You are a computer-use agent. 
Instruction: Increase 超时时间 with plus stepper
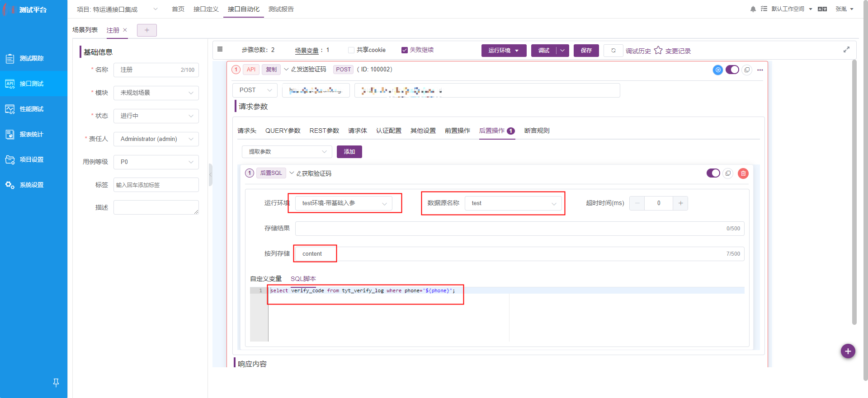click(680, 203)
